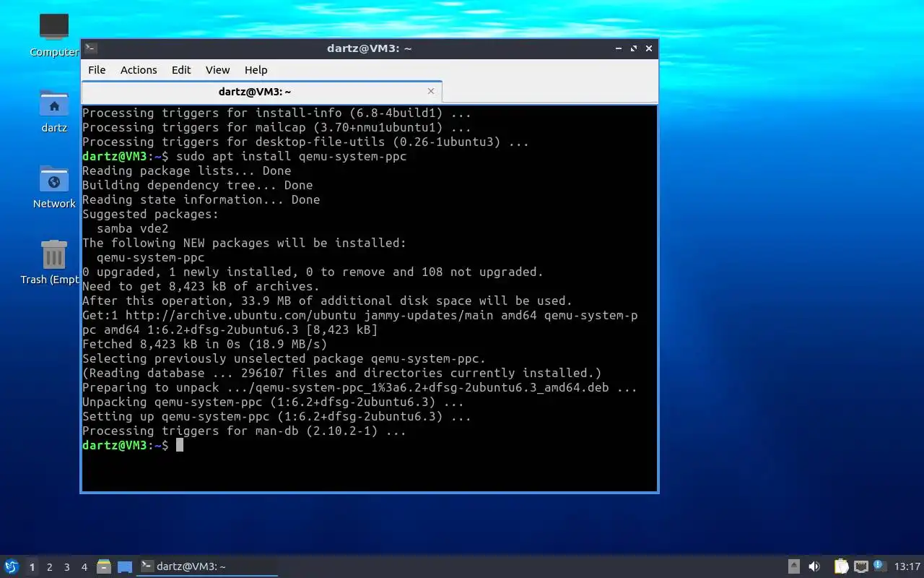
Task: Open the Help menu
Action: (x=256, y=70)
